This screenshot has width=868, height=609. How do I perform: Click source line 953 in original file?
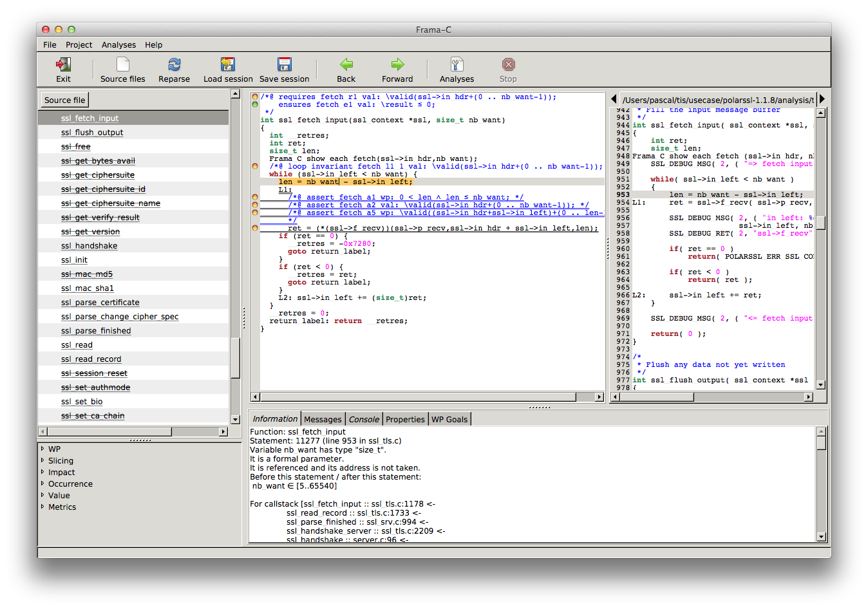click(x=735, y=194)
